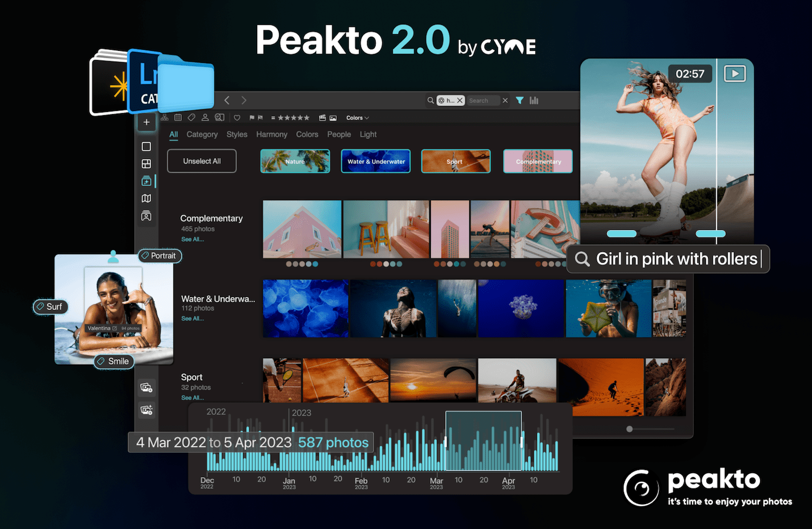Open the paraglider sunset thumbnail
Viewport: 812px width, 529px height.
click(433, 380)
